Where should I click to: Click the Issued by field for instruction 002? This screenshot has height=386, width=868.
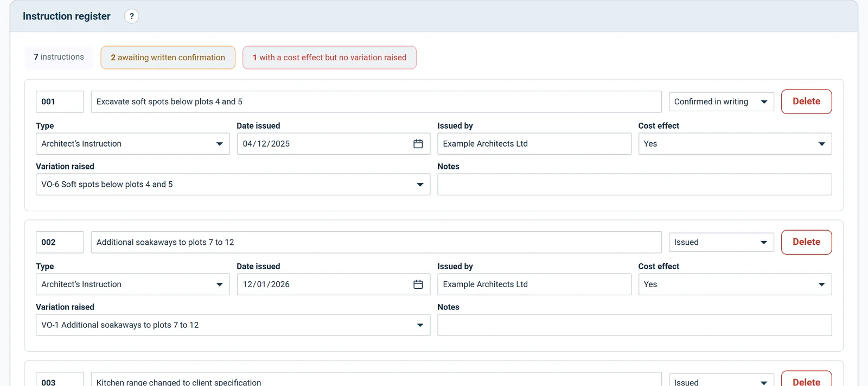(534, 284)
